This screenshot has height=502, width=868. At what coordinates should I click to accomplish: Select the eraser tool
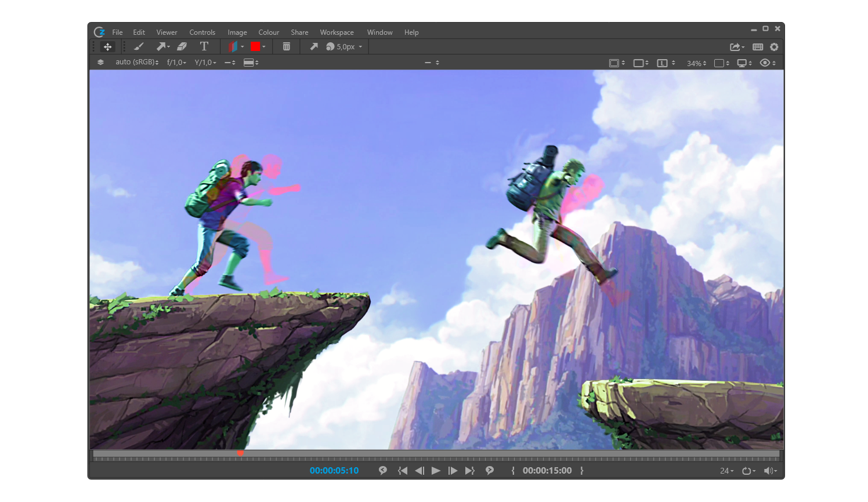pos(182,46)
